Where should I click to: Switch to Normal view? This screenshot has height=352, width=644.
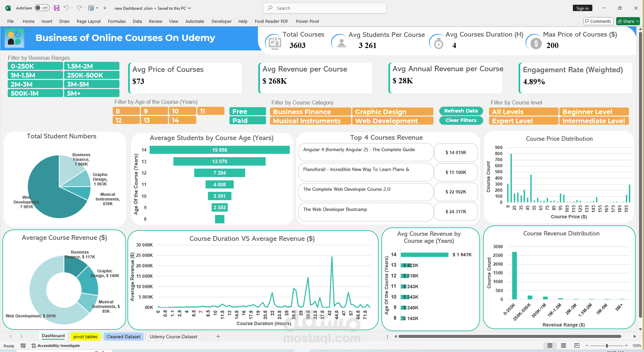[550, 346]
